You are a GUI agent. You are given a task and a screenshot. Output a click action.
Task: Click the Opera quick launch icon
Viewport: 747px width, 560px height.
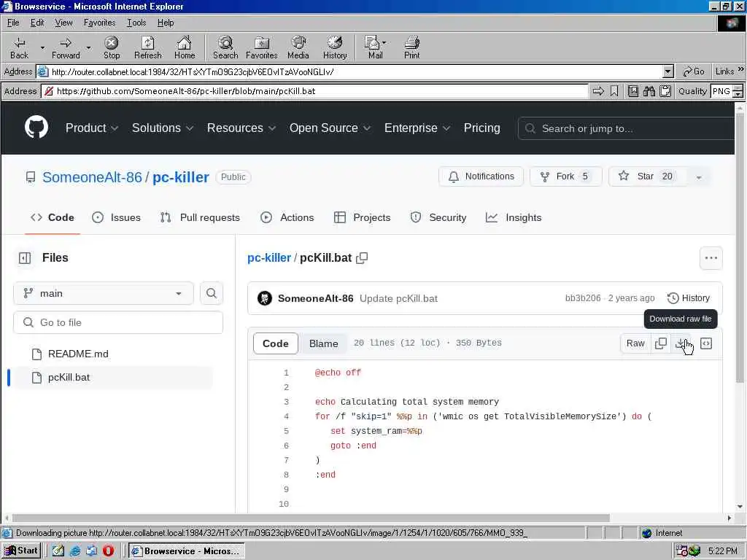coord(108,551)
